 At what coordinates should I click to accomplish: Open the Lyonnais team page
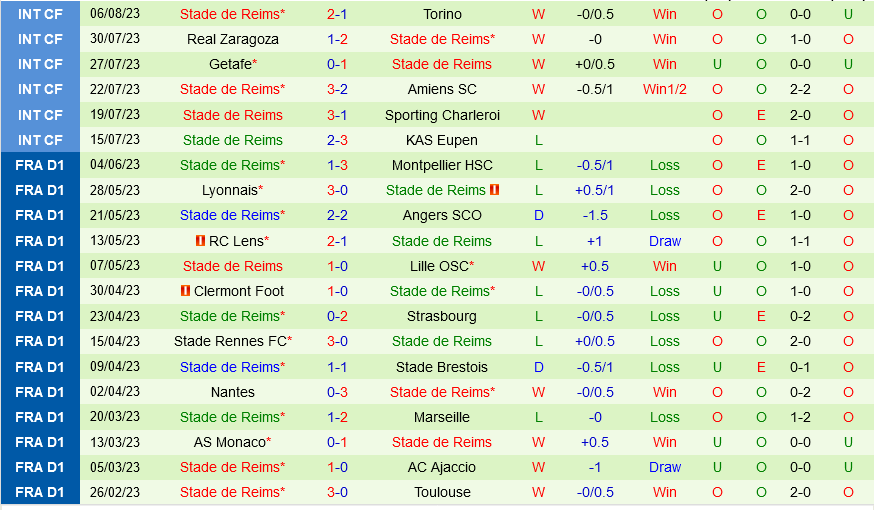click(230, 190)
